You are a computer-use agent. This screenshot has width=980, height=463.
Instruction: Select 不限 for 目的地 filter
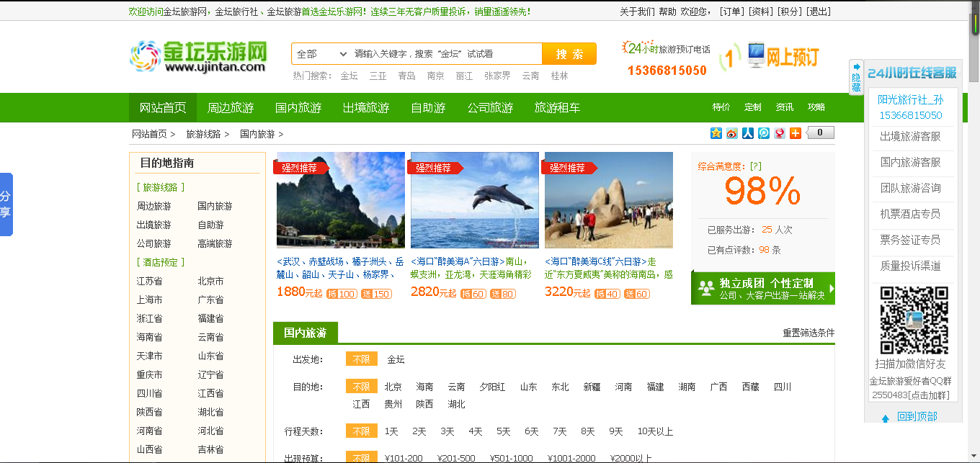point(361,387)
